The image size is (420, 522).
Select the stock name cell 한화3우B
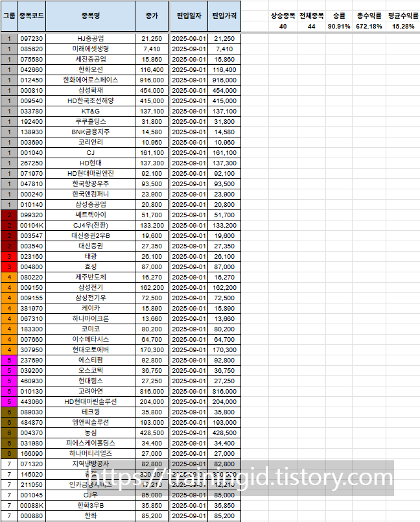pyautogui.click(x=91, y=505)
